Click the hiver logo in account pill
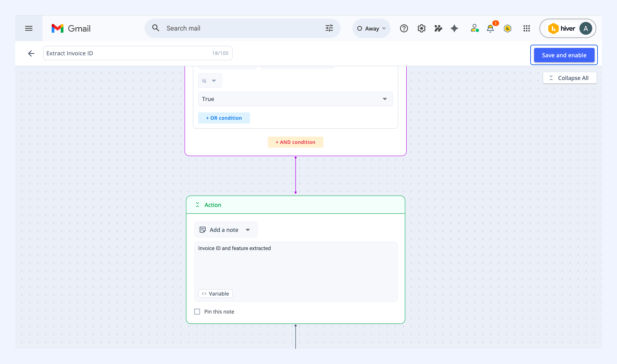 pyautogui.click(x=562, y=29)
